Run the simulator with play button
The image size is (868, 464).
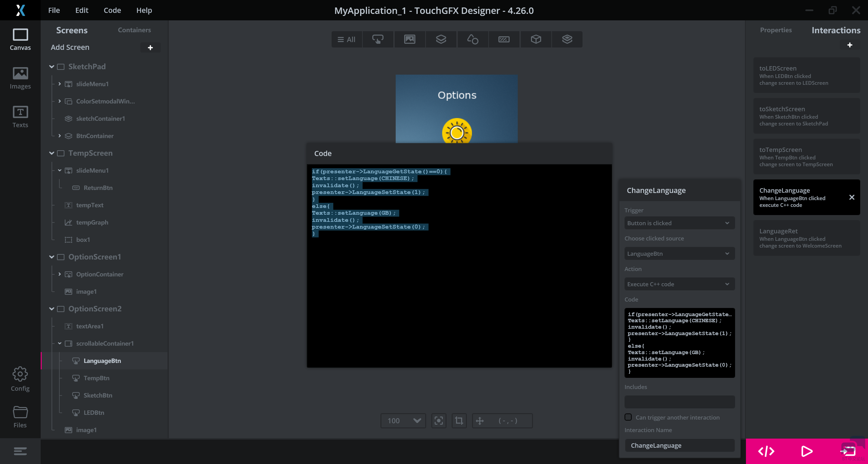pyautogui.click(x=807, y=451)
